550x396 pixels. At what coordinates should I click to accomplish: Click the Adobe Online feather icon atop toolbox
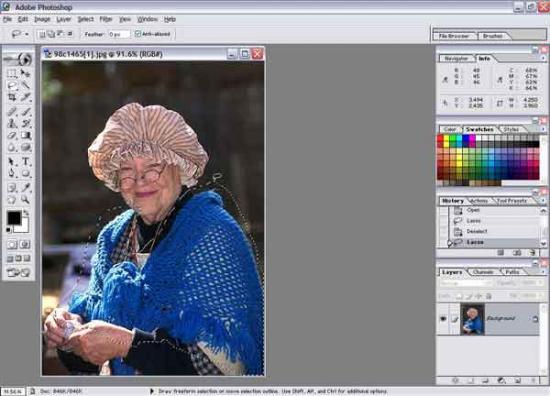(x=19, y=59)
